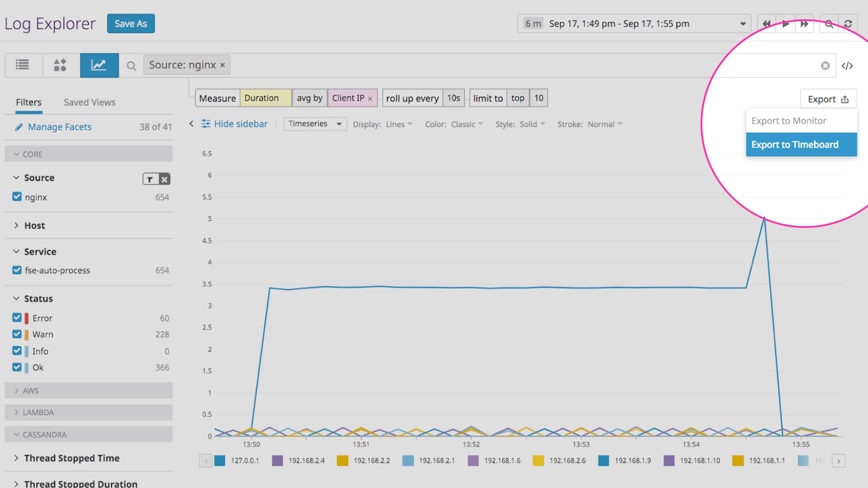The width and height of the screenshot is (868, 488).
Task: Disable the Warn status checkbox
Action: pos(17,334)
